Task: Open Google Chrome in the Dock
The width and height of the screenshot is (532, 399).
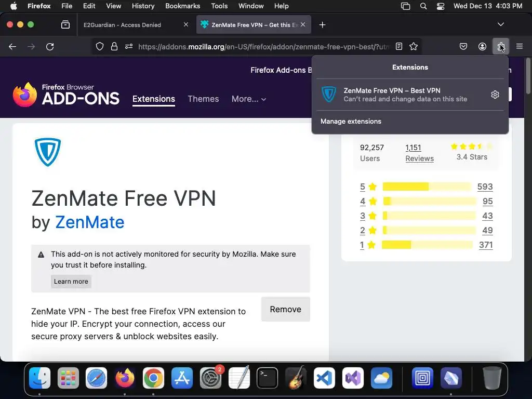Action: click(x=153, y=378)
